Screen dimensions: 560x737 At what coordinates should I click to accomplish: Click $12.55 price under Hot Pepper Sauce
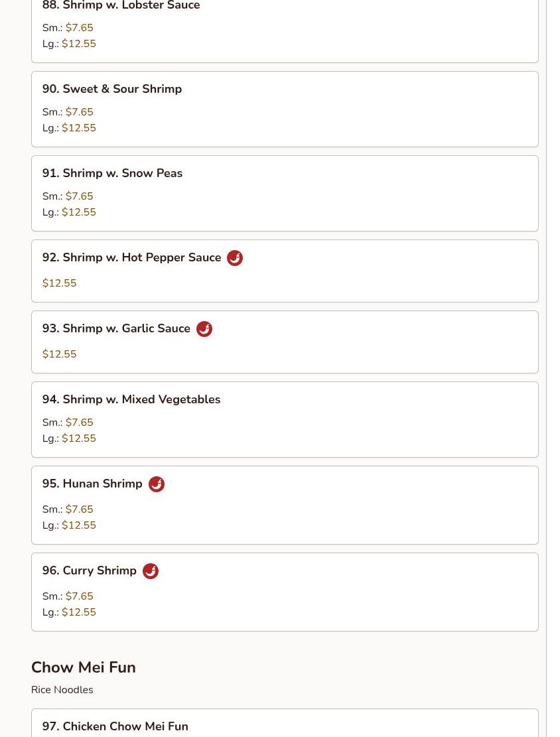point(59,283)
